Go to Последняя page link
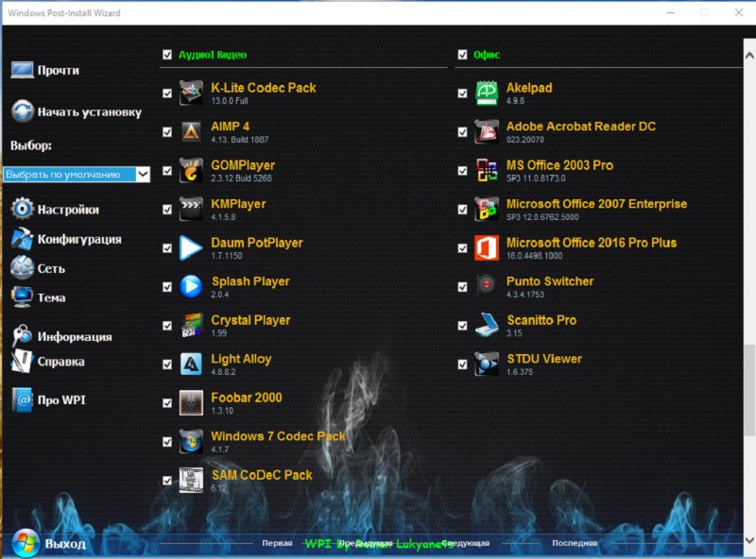756x559 pixels. (x=575, y=543)
